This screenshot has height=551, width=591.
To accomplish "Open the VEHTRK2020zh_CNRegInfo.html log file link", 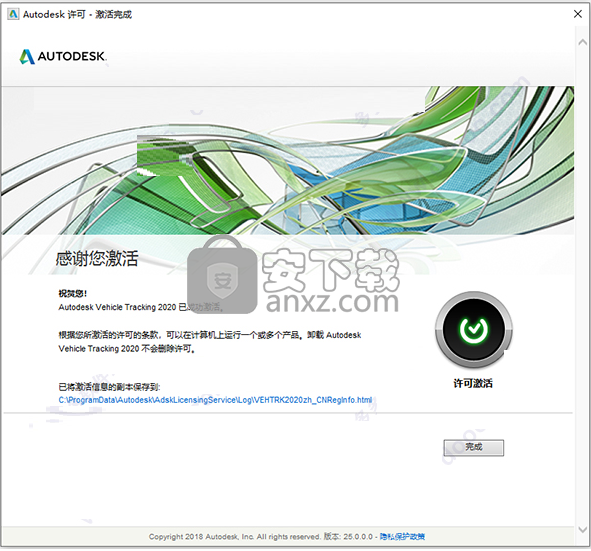I will 215,400.
